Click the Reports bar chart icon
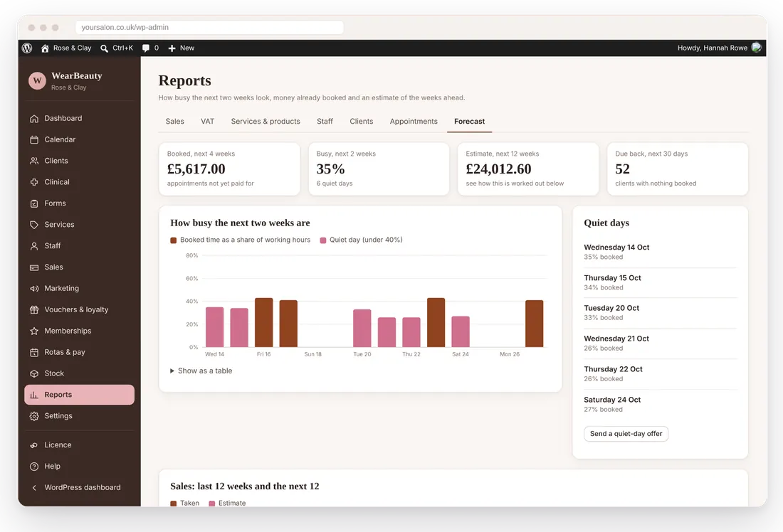This screenshot has width=783, height=532. [34, 395]
